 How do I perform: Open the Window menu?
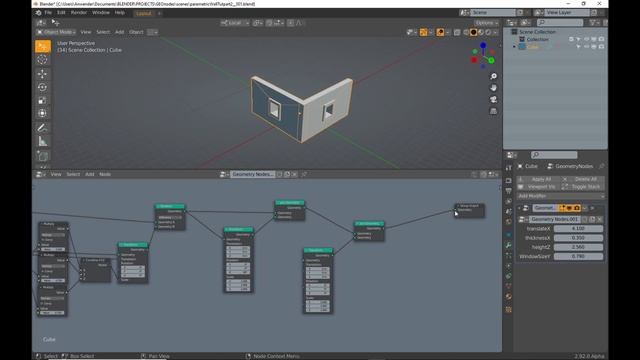click(x=100, y=13)
